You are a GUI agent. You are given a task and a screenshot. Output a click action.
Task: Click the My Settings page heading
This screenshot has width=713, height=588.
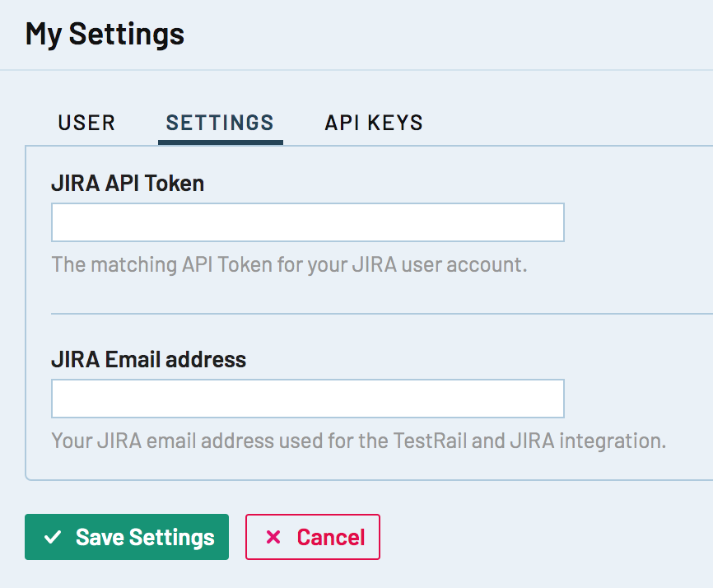pos(105,34)
